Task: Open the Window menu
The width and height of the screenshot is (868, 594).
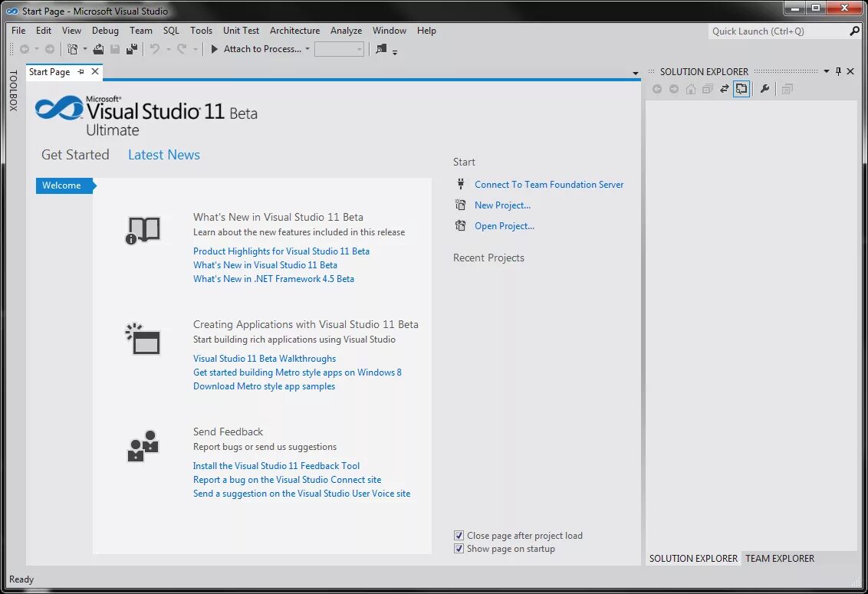Action: pyautogui.click(x=390, y=31)
